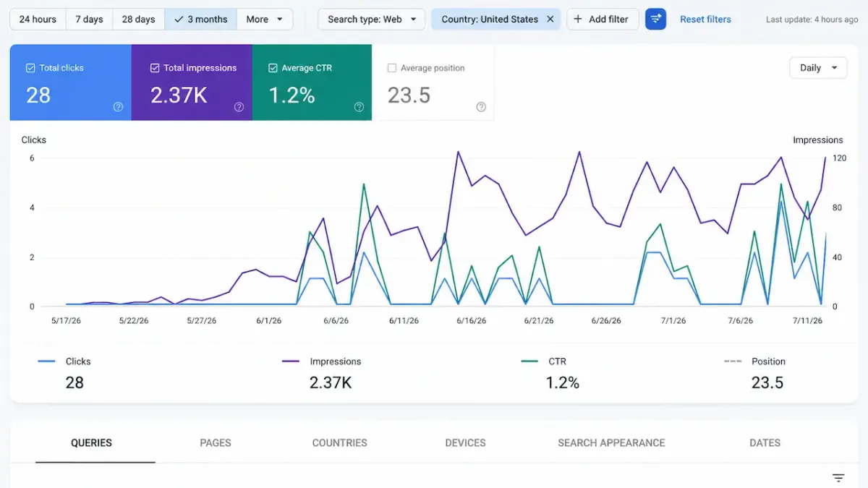868x488 pixels.
Task: Click the 6/16/26 date label on chart axis
Action: point(472,320)
